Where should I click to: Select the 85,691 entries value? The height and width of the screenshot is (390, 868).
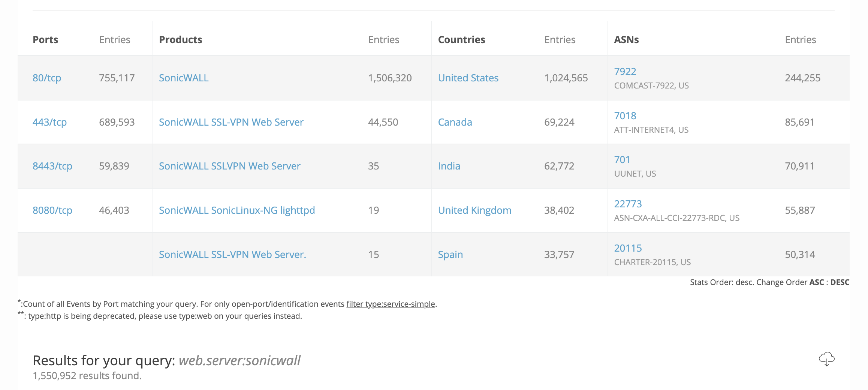pyautogui.click(x=800, y=122)
